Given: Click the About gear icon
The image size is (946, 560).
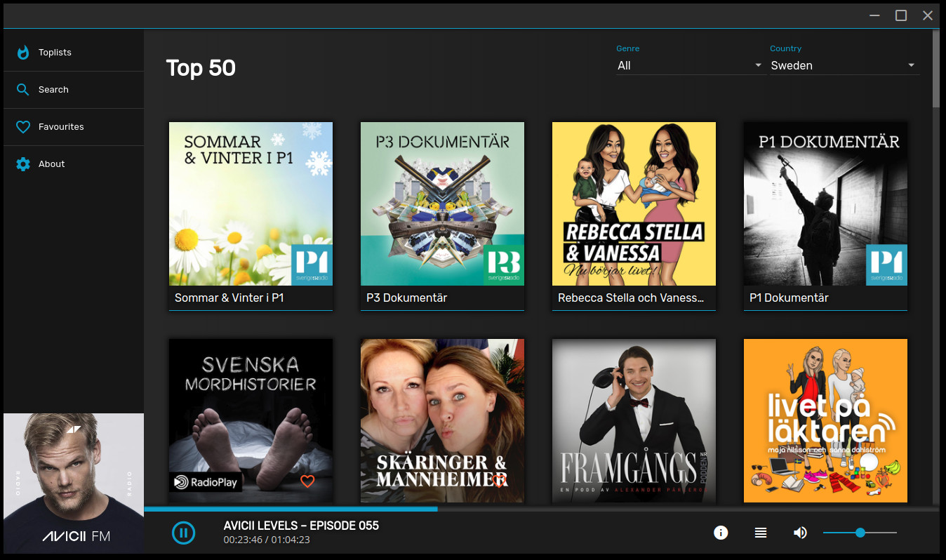Looking at the screenshot, I should pos(23,164).
